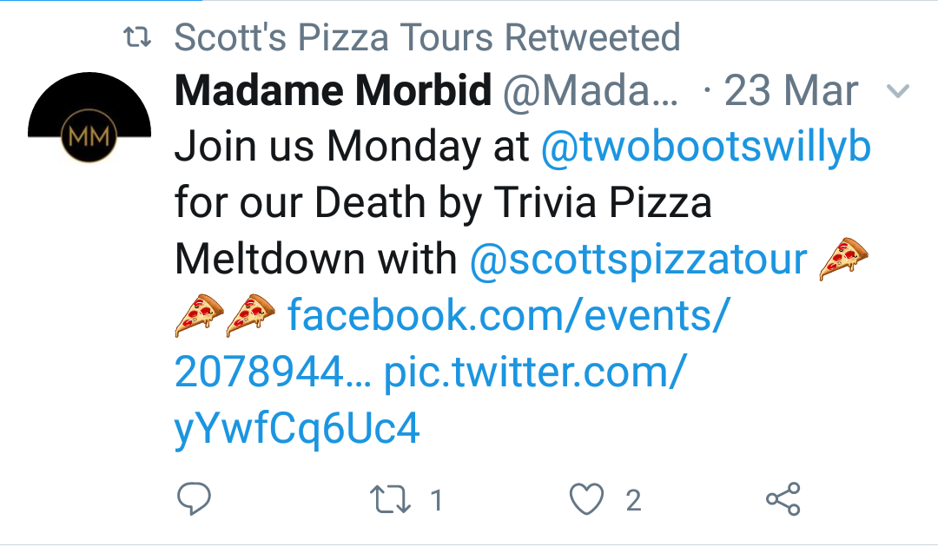Viewport: 938px width, 560px height.
Task: Open the Madame Morbid MM profile avatar
Action: [x=89, y=118]
